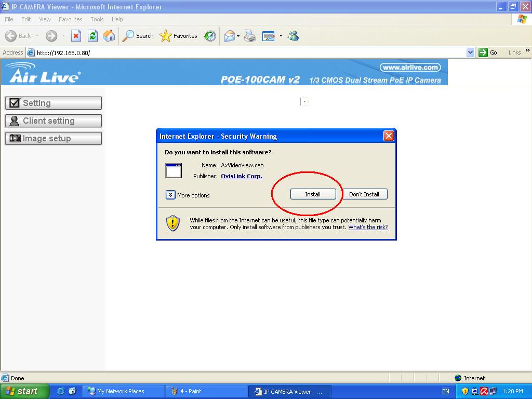Click the Print toolbar icon
The width and height of the screenshot is (532, 399).
[x=250, y=36]
